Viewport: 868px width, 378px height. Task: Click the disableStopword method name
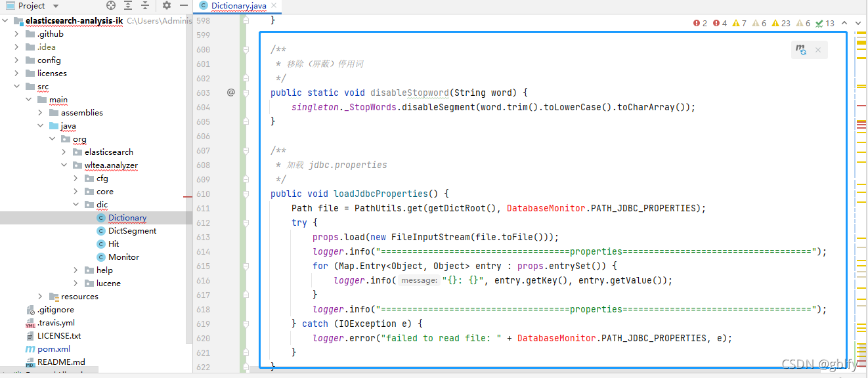click(410, 93)
